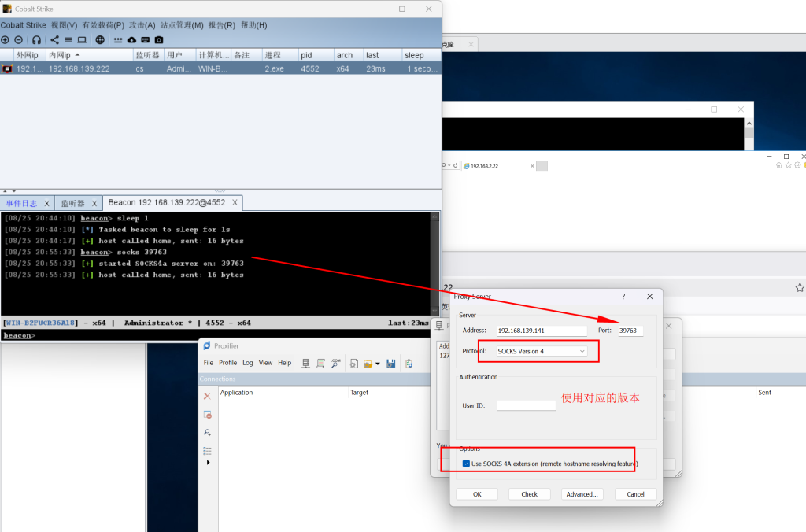Click the magnifier-plus icon in Proxifier sidebar
This screenshot has width=806, height=532.
(x=207, y=433)
